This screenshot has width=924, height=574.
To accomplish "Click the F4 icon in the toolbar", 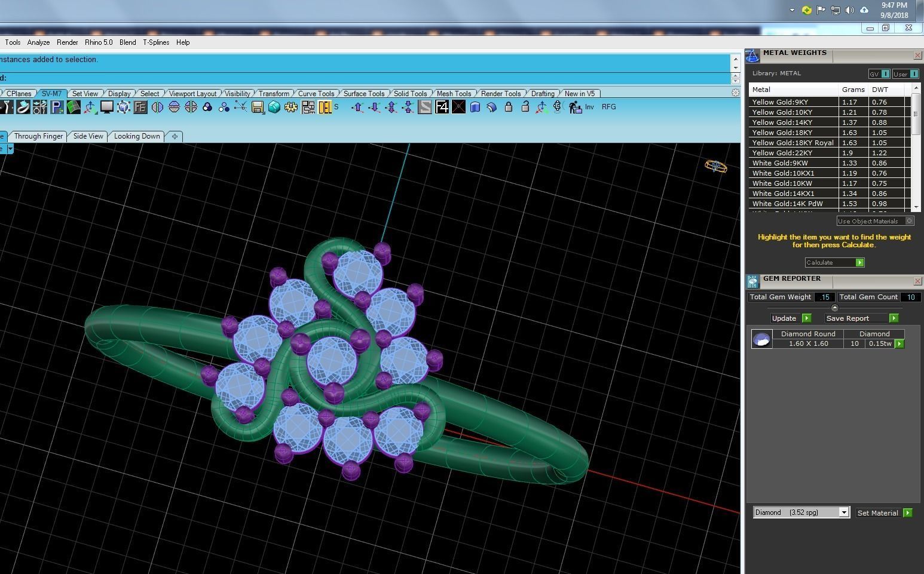I will point(442,107).
